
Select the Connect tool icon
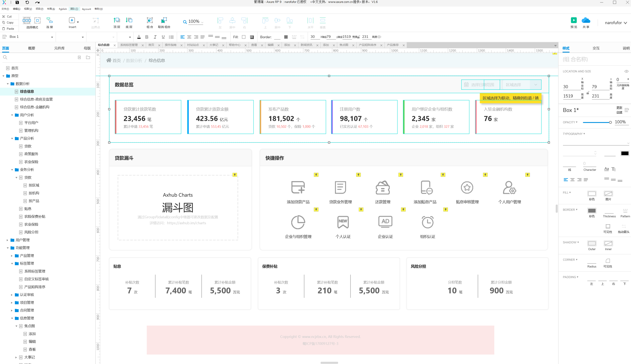(49, 20)
